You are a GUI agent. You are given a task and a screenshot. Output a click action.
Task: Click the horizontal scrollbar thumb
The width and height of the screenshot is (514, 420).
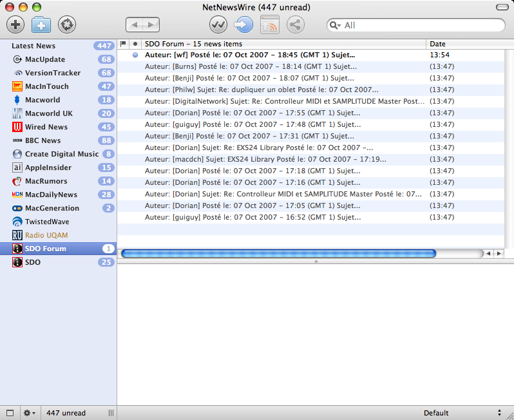(279, 253)
